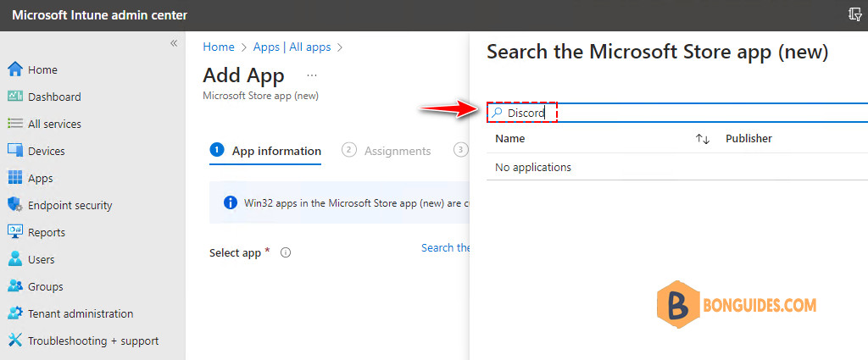Click the Name column header
868x360 pixels.
pyautogui.click(x=509, y=138)
